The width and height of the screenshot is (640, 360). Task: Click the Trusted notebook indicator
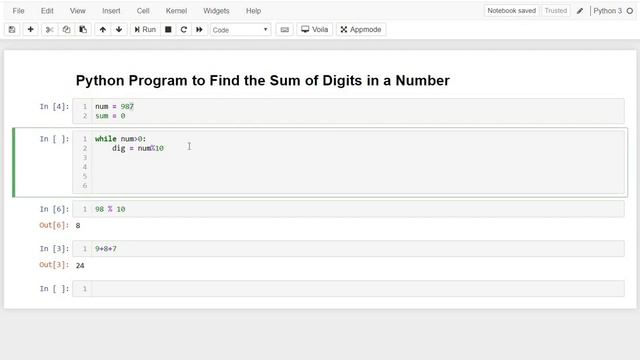pos(556,11)
